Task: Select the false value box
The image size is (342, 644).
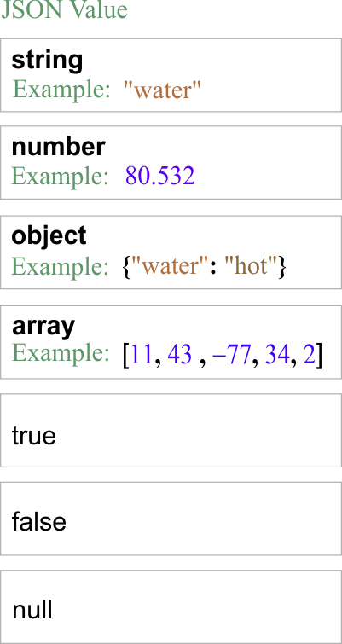Action: [x=171, y=519]
